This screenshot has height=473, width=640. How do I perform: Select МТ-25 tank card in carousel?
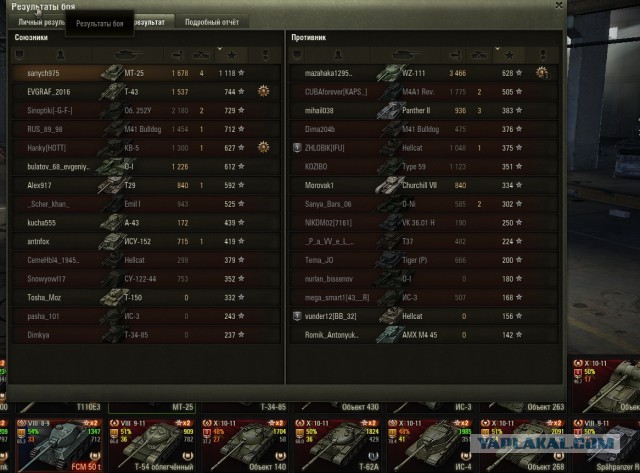pyautogui.click(x=152, y=407)
